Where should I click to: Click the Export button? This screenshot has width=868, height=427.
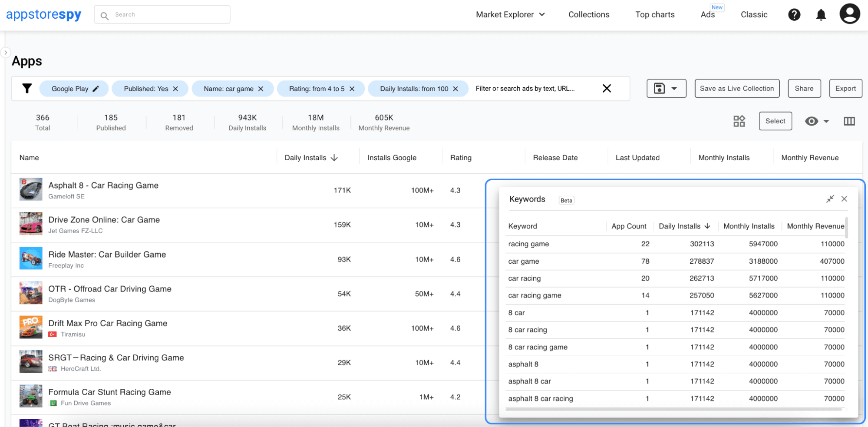point(845,89)
